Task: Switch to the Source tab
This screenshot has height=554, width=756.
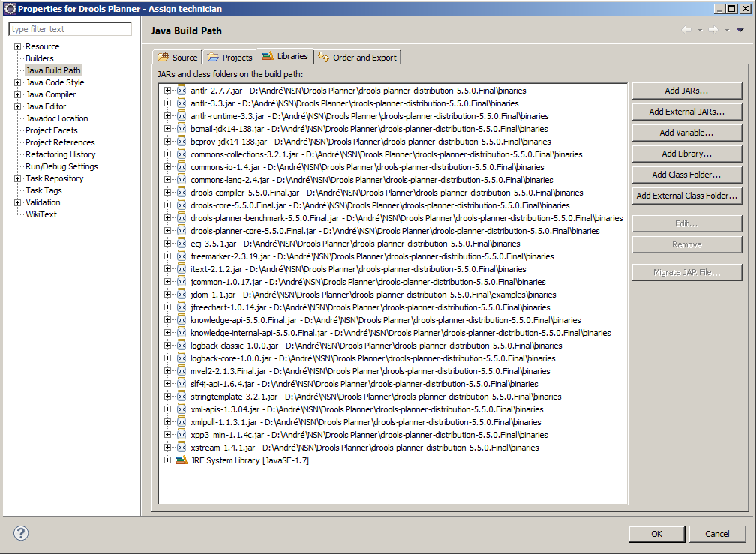Action: [178, 58]
